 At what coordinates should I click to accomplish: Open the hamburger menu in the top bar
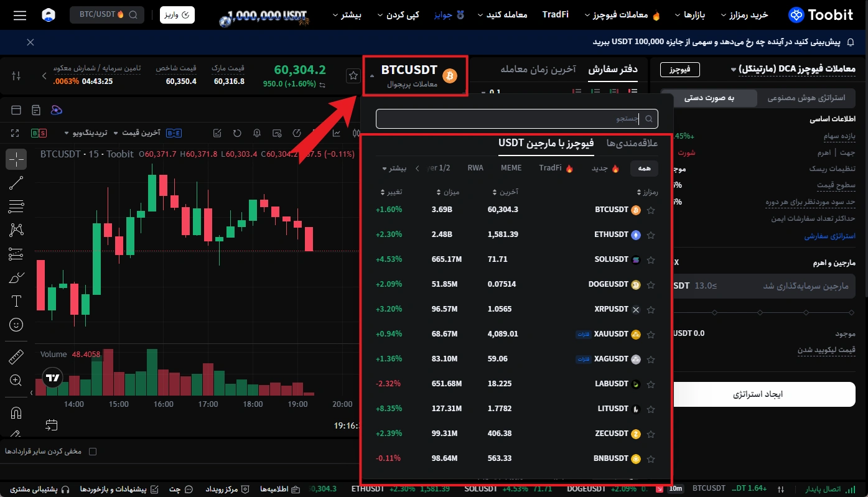19,14
